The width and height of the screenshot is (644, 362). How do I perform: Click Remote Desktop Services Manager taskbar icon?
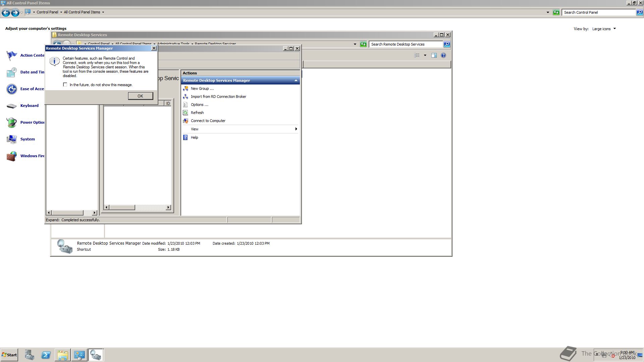96,355
